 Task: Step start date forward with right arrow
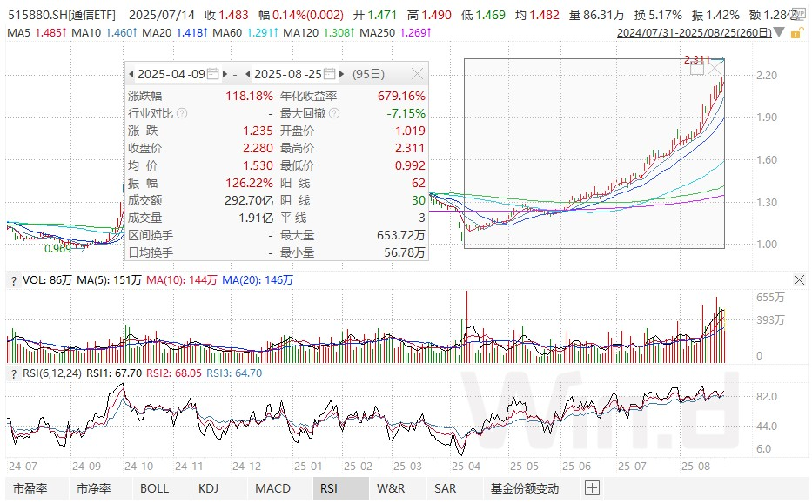[225, 74]
